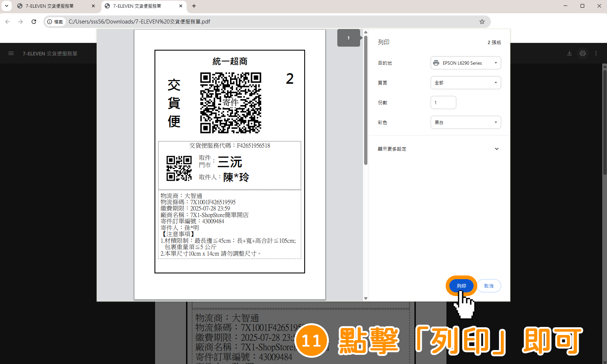
Task: Click the browser back arrow
Action: pos(7,22)
